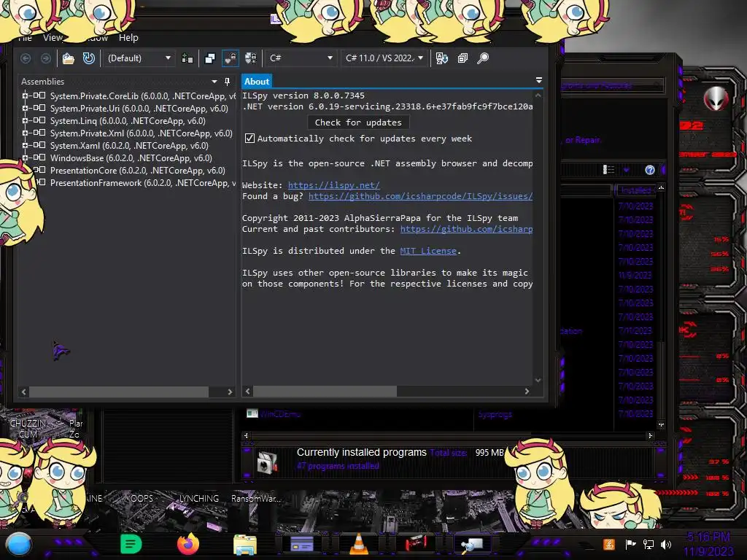This screenshot has height=560, width=747.
Task: Open an assembly file with the folder icon
Action: (69, 58)
